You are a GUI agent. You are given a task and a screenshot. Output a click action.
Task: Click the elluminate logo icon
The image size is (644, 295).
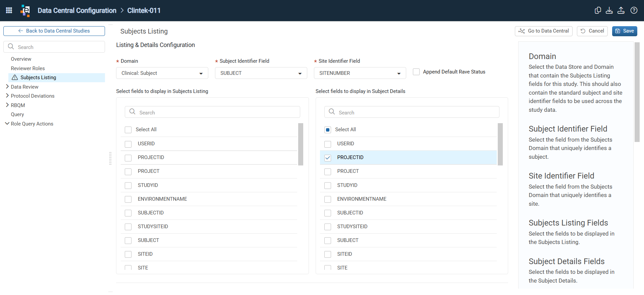coord(25,10)
